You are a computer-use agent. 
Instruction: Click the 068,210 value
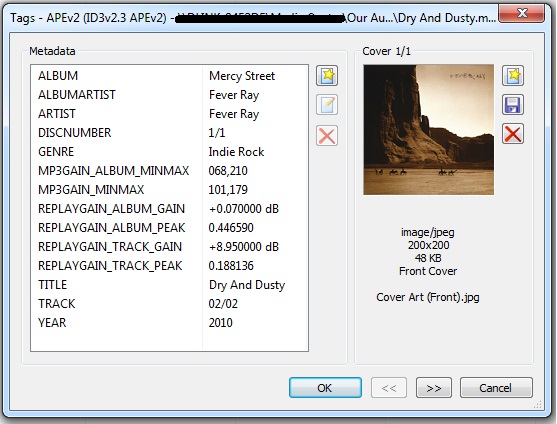(x=228, y=171)
